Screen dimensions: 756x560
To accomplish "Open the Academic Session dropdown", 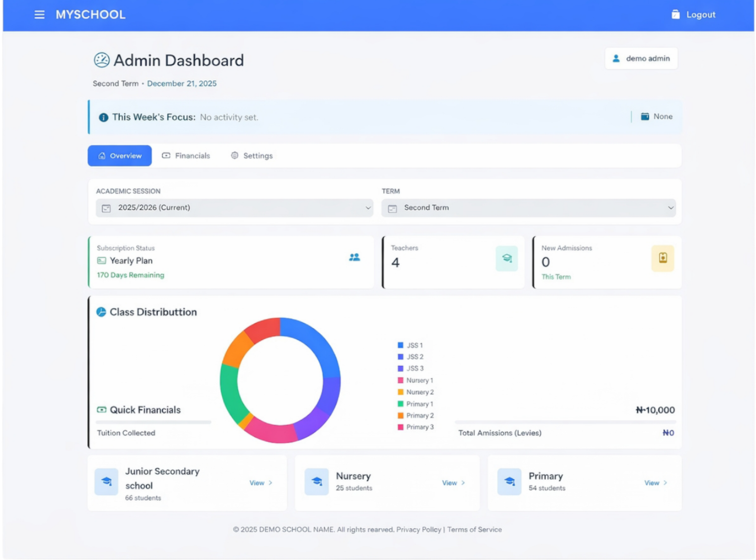I will [x=234, y=208].
